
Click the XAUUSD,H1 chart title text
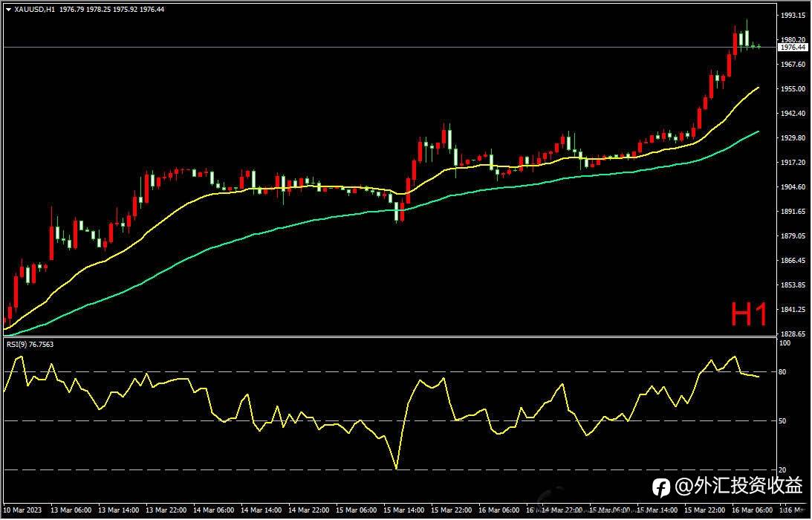(x=34, y=10)
